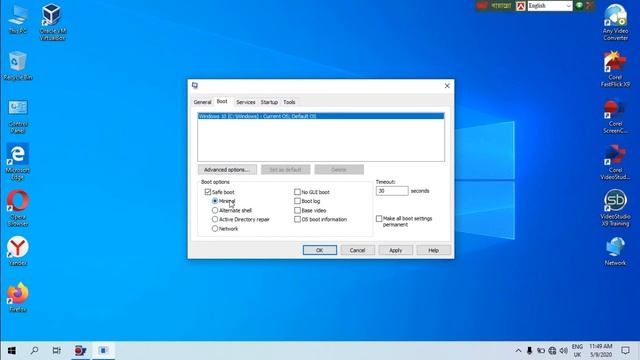Click the Apply button
This screenshot has width=640, height=360.
click(396, 250)
